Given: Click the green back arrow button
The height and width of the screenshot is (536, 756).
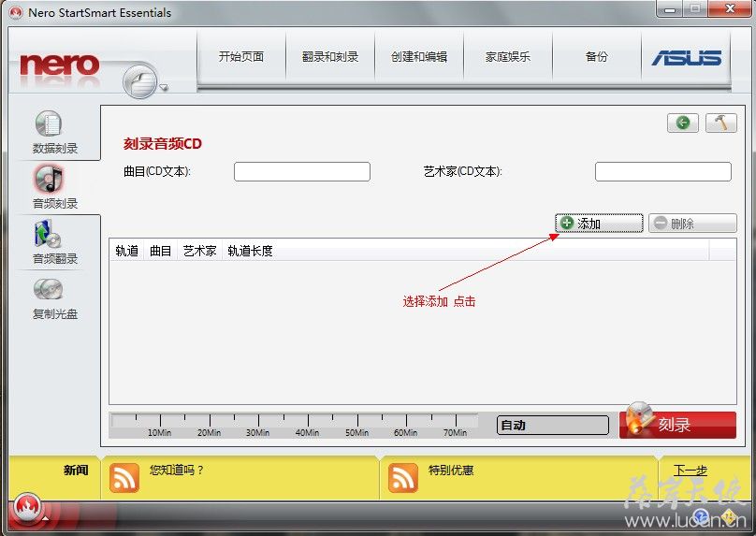Looking at the screenshot, I should [x=683, y=123].
